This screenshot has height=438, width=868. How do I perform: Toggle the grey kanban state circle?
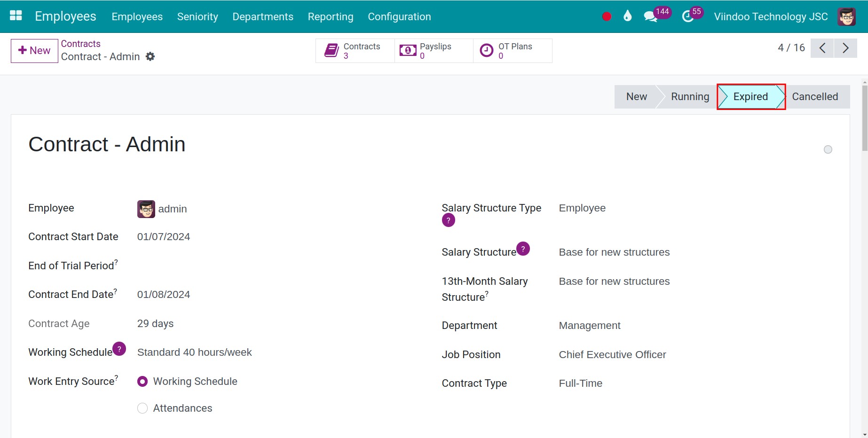pyautogui.click(x=828, y=149)
